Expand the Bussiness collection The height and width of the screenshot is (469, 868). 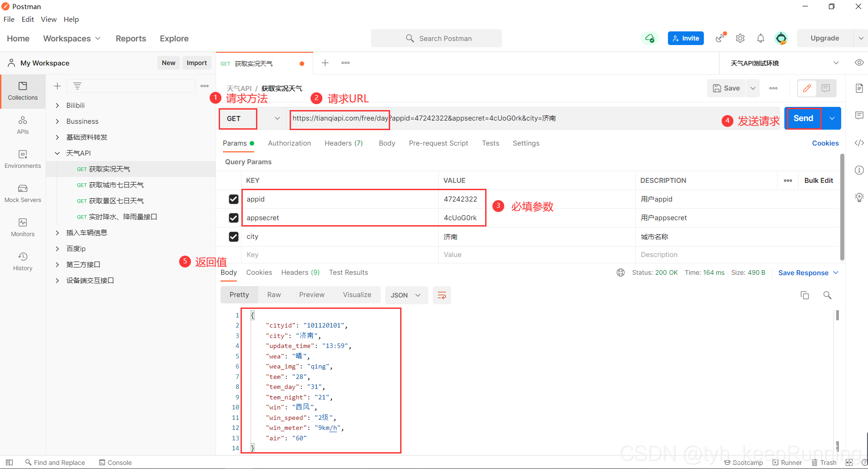point(57,121)
